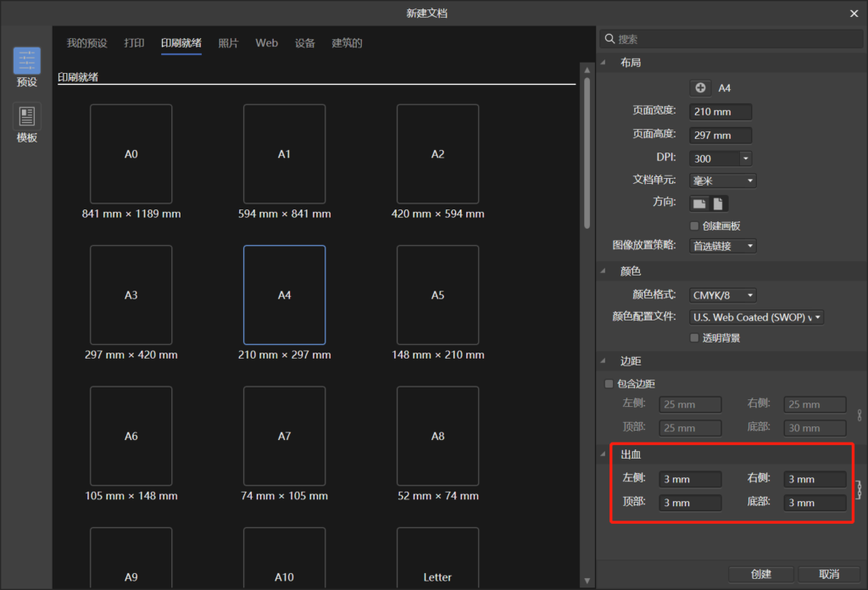Select the A1 preset thumbnail
The width and height of the screenshot is (868, 590).
pyautogui.click(x=285, y=154)
